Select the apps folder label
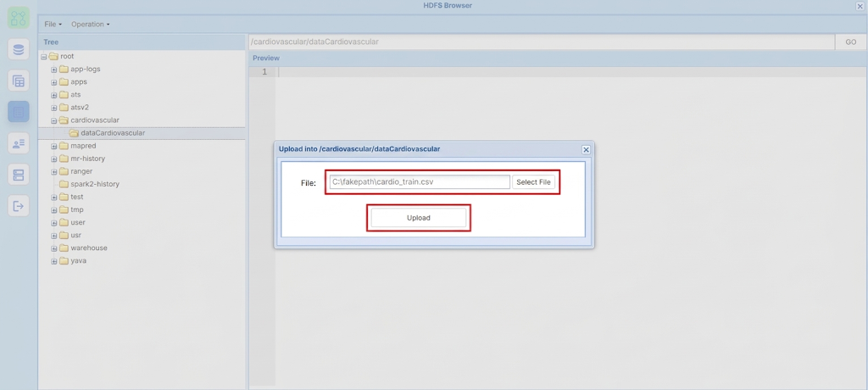This screenshot has width=868, height=390. [79, 81]
